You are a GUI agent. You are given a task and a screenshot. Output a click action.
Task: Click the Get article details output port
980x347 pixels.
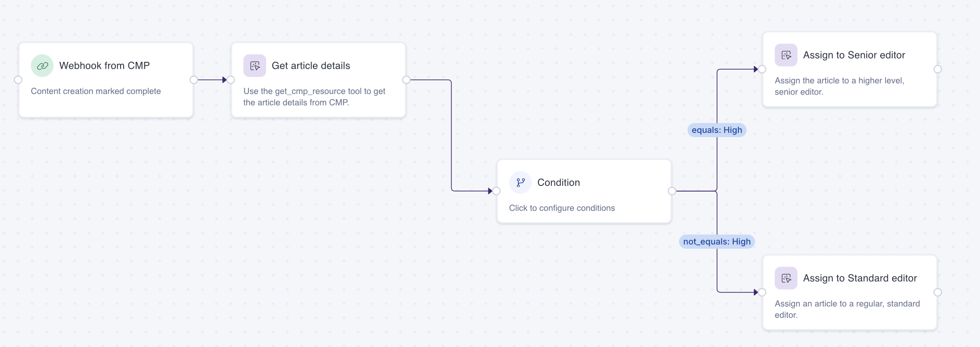[x=406, y=80]
